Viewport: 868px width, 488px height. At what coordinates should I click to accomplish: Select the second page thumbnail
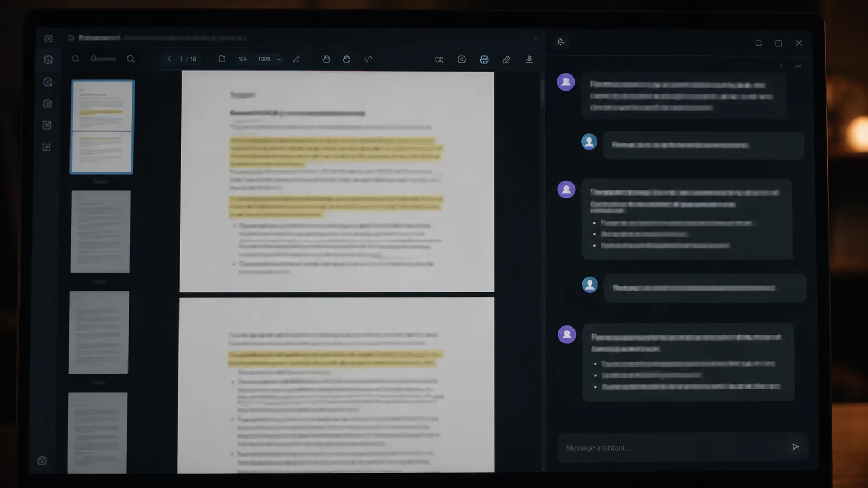tap(100, 232)
